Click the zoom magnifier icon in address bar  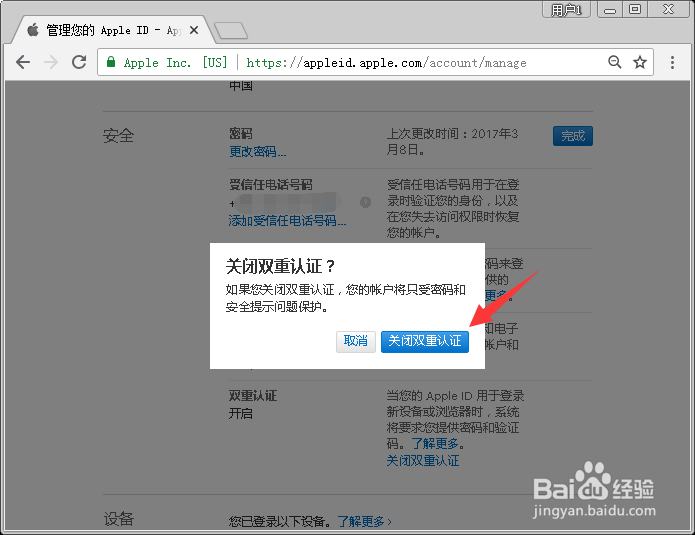click(x=615, y=62)
